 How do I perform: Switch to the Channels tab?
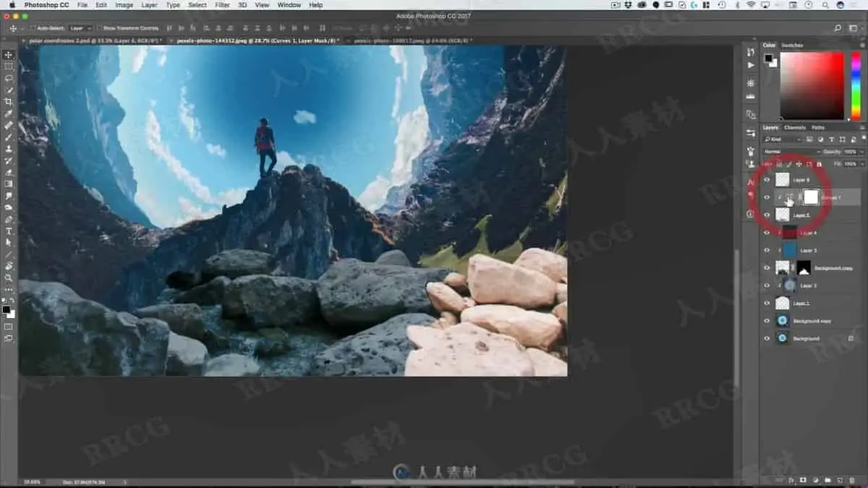pyautogui.click(x=794, y=127)
